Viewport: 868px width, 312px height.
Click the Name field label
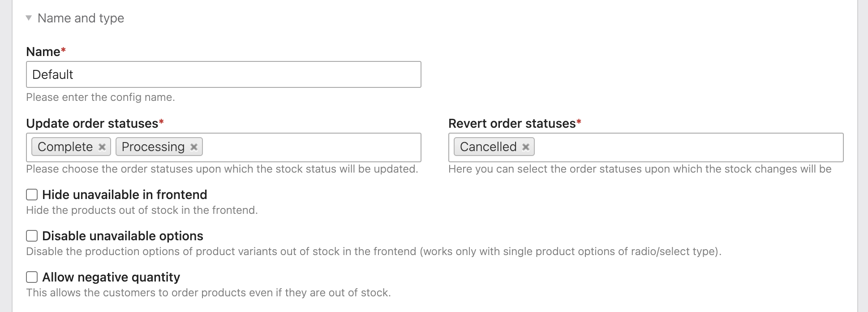point(43,52)
